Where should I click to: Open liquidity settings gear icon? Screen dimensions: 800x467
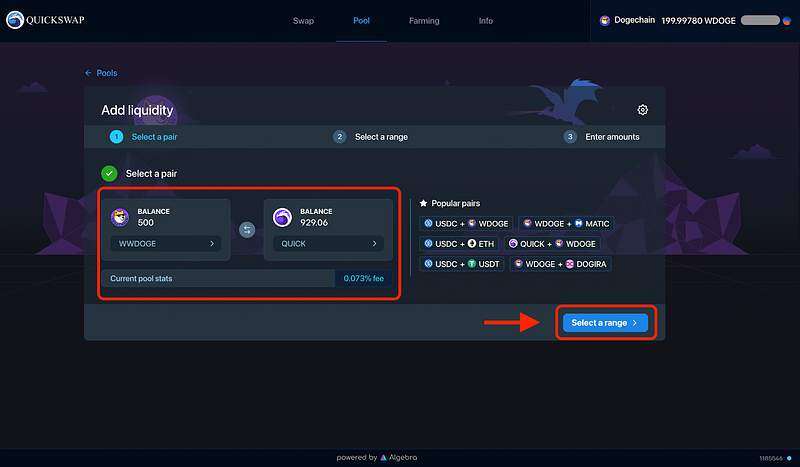[x=642, y=110]
